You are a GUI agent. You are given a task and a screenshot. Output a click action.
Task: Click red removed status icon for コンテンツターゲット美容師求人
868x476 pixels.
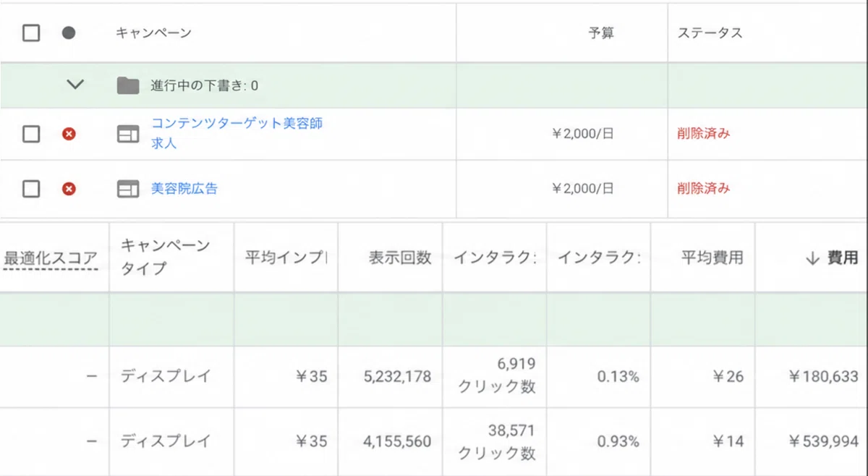click(x=69, y=134)
